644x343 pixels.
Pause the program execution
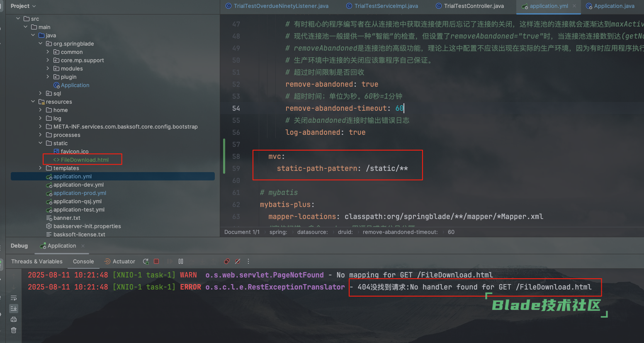click(x=181, y=261)
